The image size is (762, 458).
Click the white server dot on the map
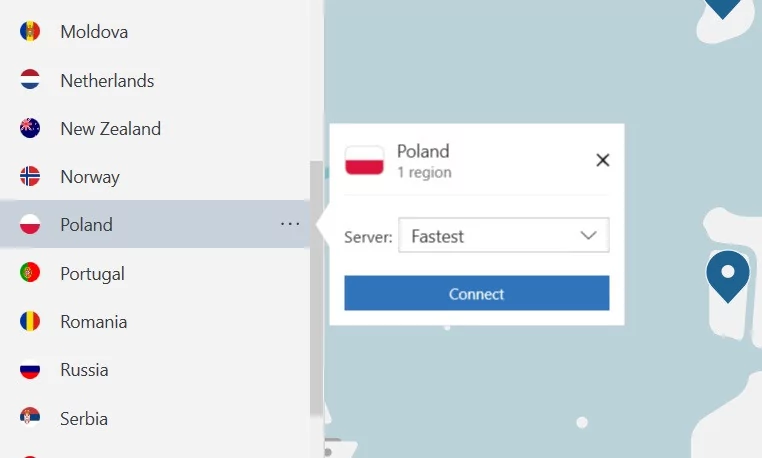tap(582, 422)
